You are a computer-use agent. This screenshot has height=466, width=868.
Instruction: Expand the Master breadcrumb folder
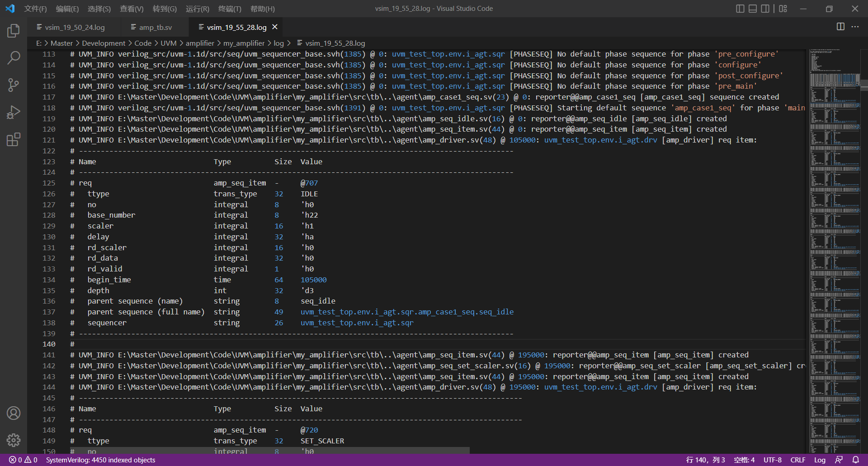click(x=61, y=43)
